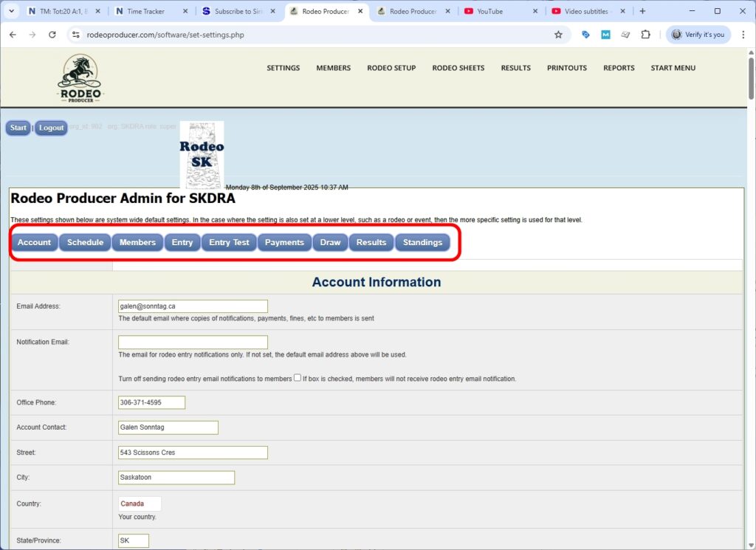Select the MEMBERS menu item
756x550 pixels.
tap(333, 67)
